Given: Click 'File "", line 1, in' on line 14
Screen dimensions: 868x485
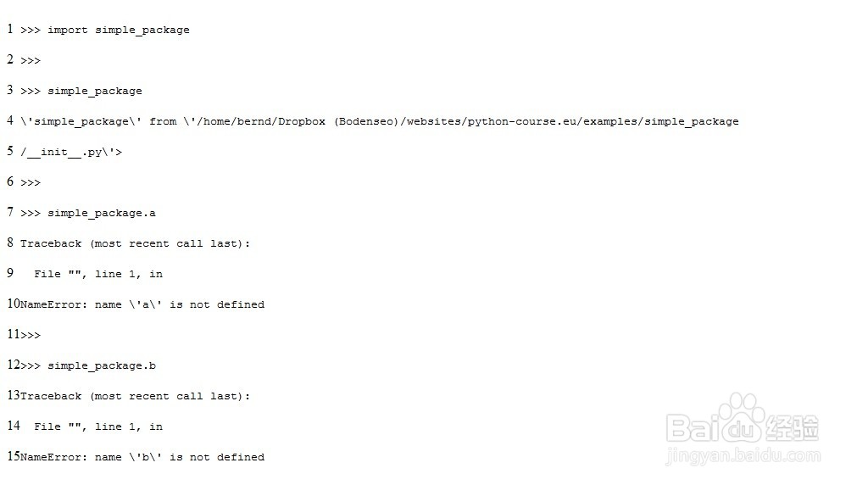Looking at the screenshot, I should point(98,426).
